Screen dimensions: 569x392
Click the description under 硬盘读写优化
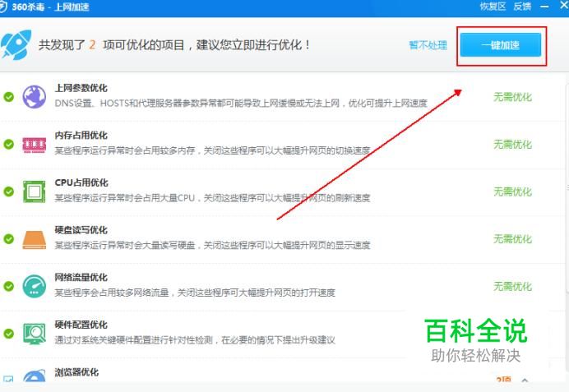click(x=213, y=245)
